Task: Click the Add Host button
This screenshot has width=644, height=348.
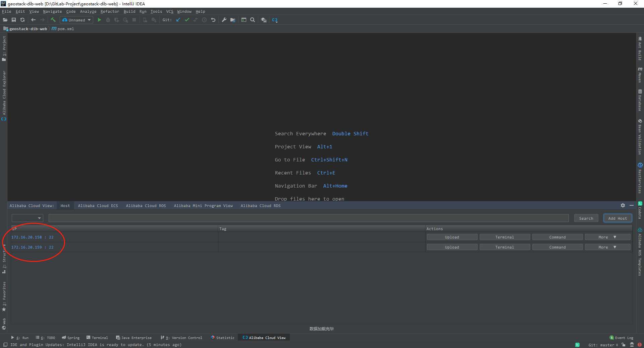Action: 618,218
